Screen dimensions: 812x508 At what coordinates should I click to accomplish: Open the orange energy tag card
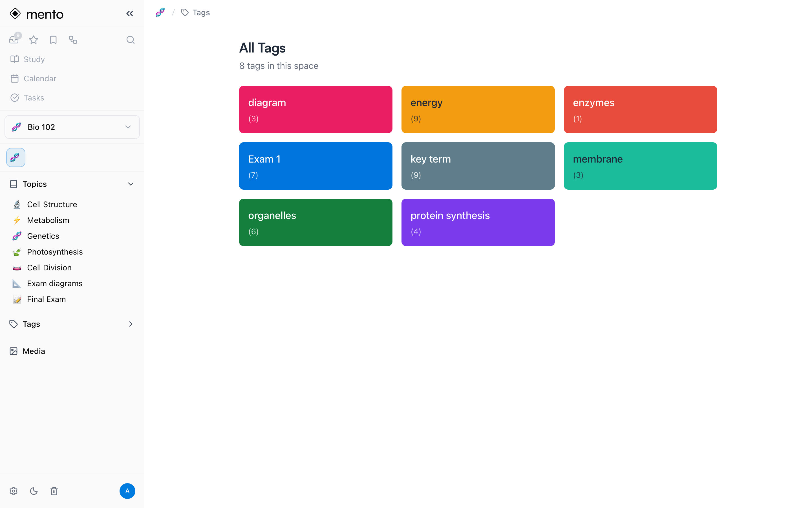(x=478, y=110)
